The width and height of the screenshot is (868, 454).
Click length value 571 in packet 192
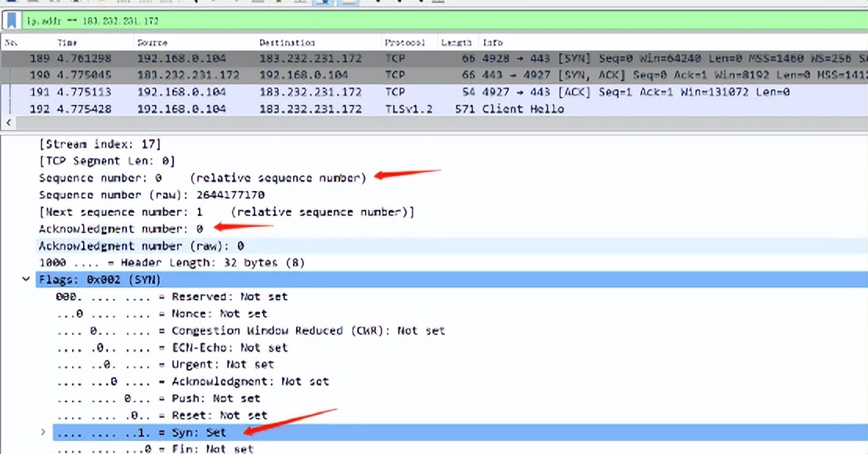(x=465, y=109)
